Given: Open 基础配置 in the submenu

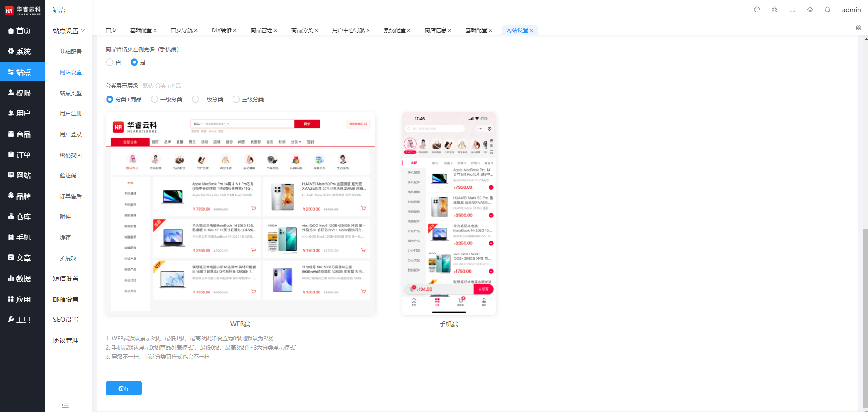Looking at the screenshot, I should click(71, 52).
